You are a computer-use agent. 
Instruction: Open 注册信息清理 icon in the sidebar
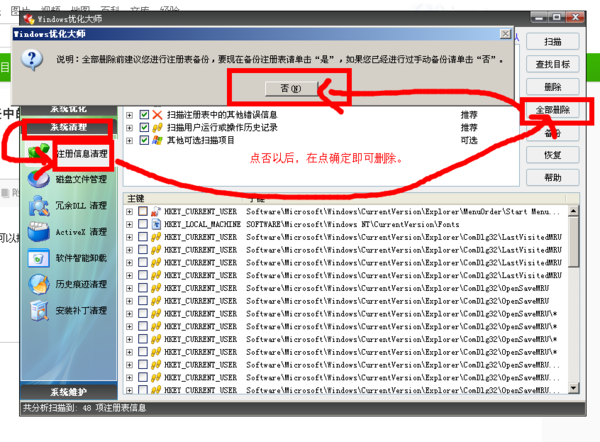pyautogui.click(x=39, y=152)
